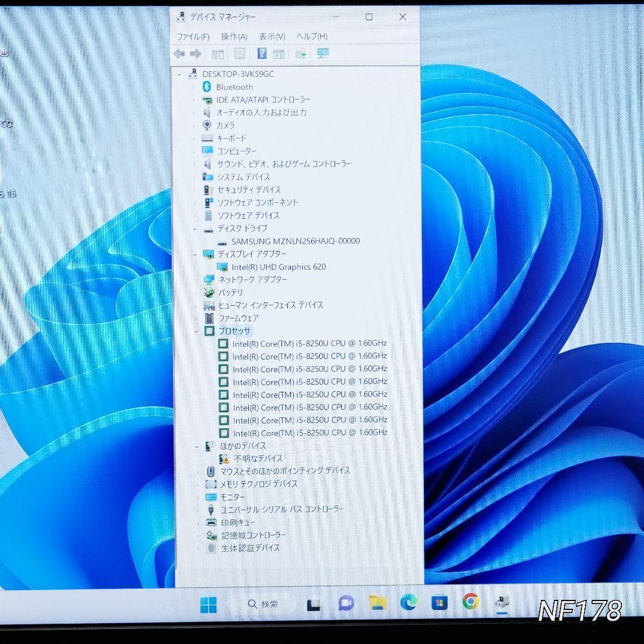
Task: Expand the ネットワーク アダプター node
Action: [x=195, y=280]
